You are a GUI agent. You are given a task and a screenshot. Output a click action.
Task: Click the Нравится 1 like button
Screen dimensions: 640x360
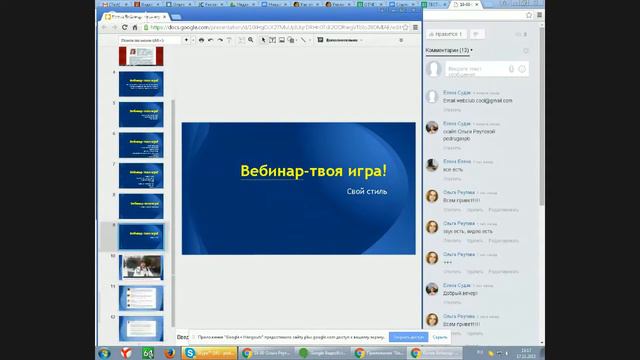446,34
